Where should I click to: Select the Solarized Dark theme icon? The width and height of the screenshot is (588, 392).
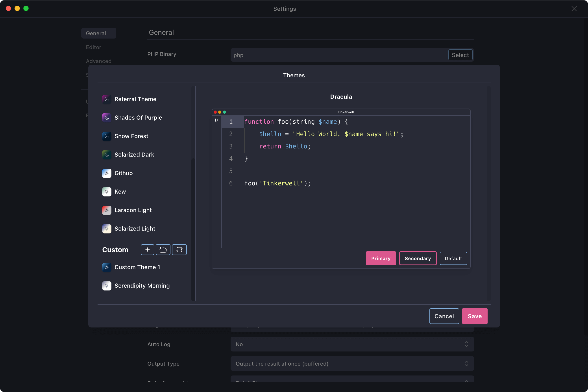pos(107,154)
